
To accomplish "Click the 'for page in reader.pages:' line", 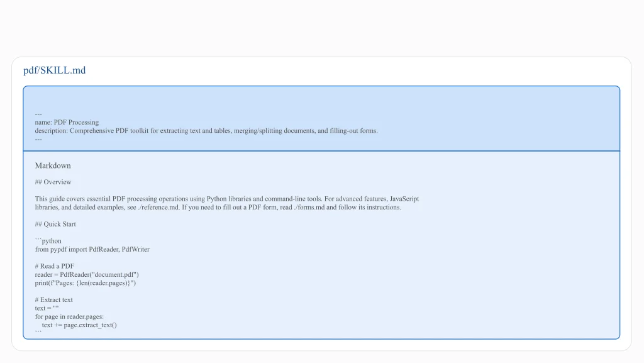I will (69, 316).
